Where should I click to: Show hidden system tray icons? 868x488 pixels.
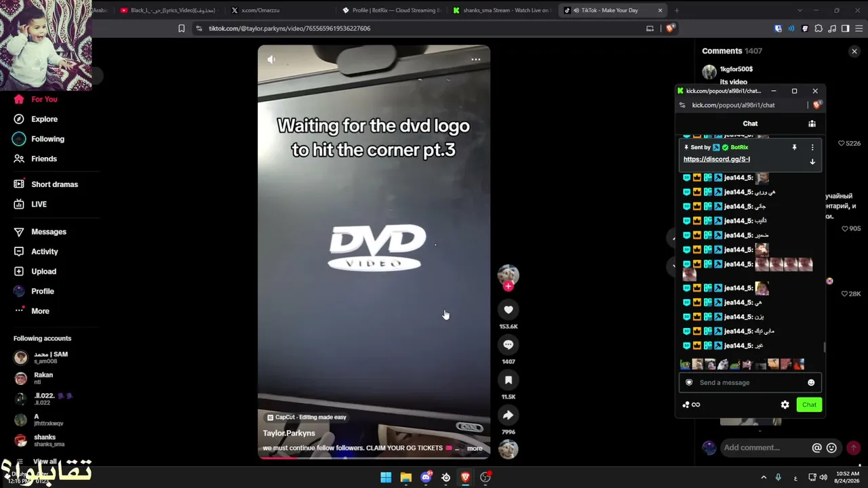(764, 477)
